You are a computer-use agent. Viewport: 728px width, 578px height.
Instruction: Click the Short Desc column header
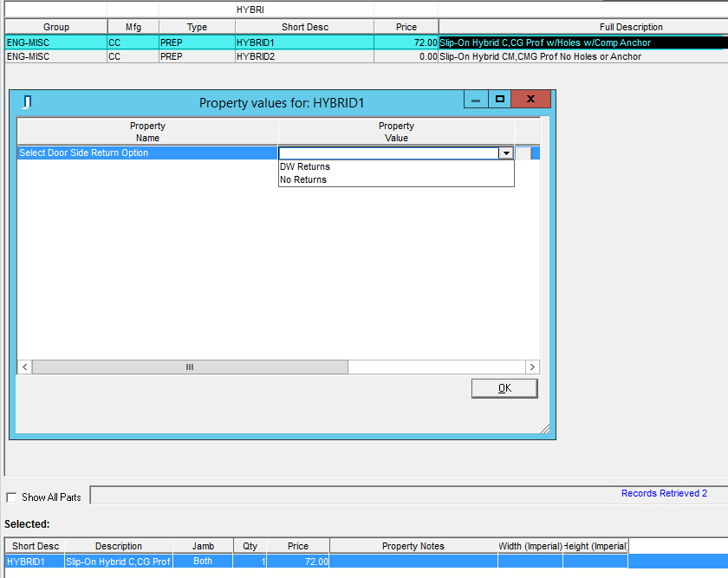304,27
